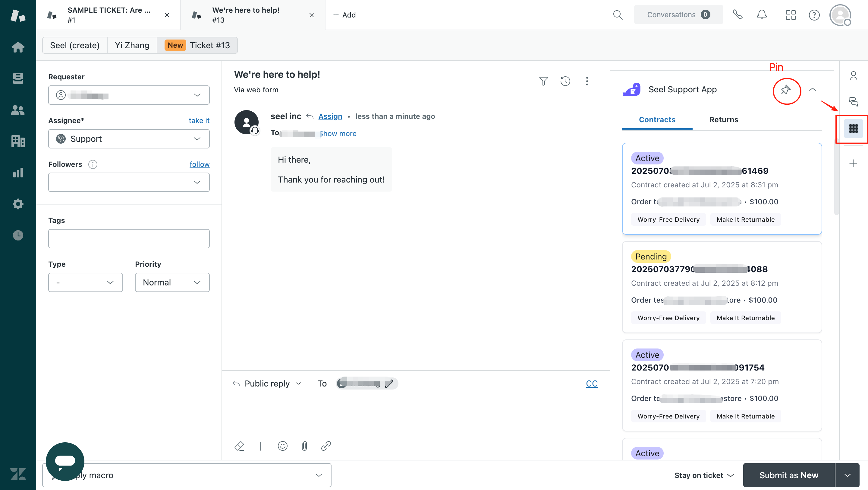Show ticket events history icon
This screenshot has width=868, height=490.
[565, 81]
